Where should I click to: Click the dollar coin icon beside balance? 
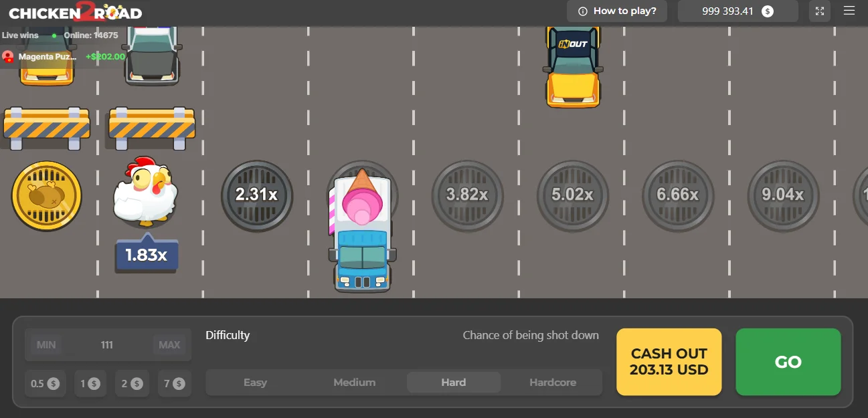(x=768, y=11)
